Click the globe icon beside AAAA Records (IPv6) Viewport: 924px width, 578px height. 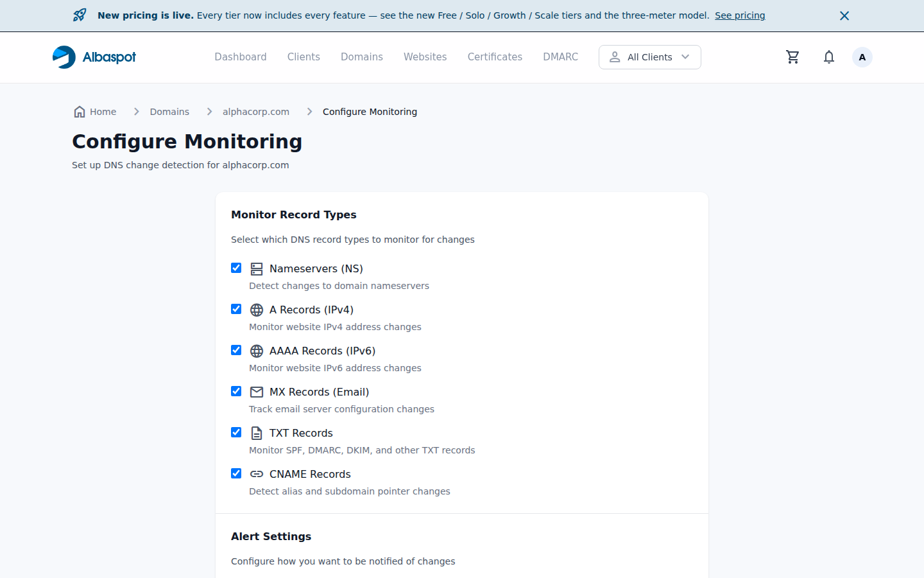click(x=257, y=351)
